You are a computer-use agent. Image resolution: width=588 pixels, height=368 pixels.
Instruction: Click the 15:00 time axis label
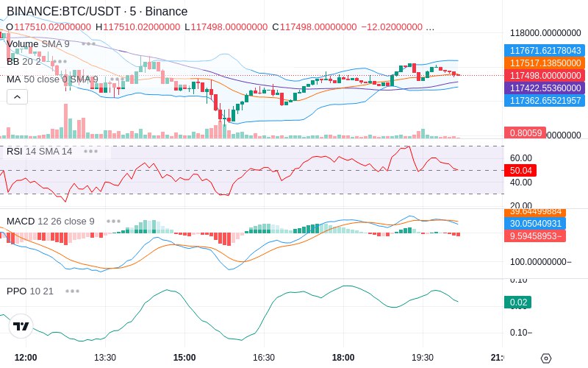pyautogui.click(x=184, y=358)
